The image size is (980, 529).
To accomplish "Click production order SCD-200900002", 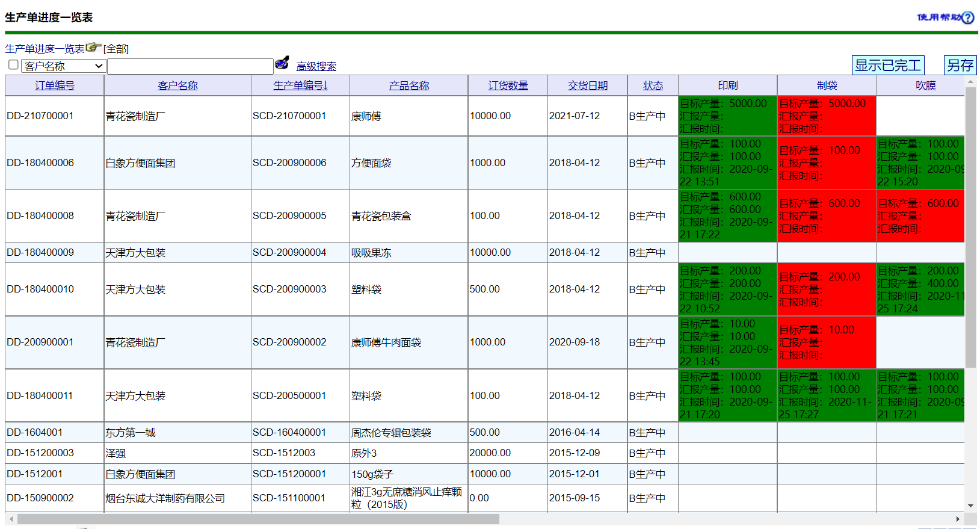I will [289, 342].
